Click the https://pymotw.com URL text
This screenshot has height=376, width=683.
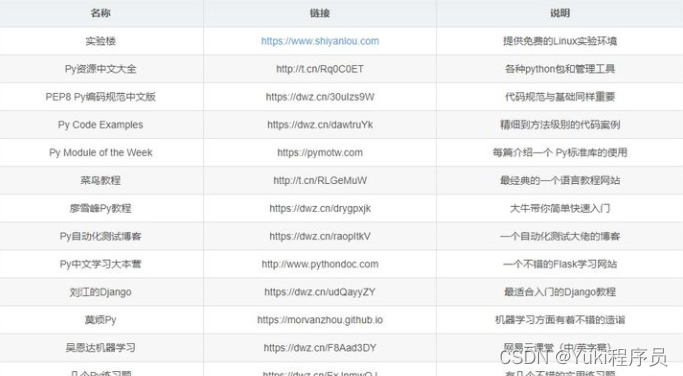320,152
